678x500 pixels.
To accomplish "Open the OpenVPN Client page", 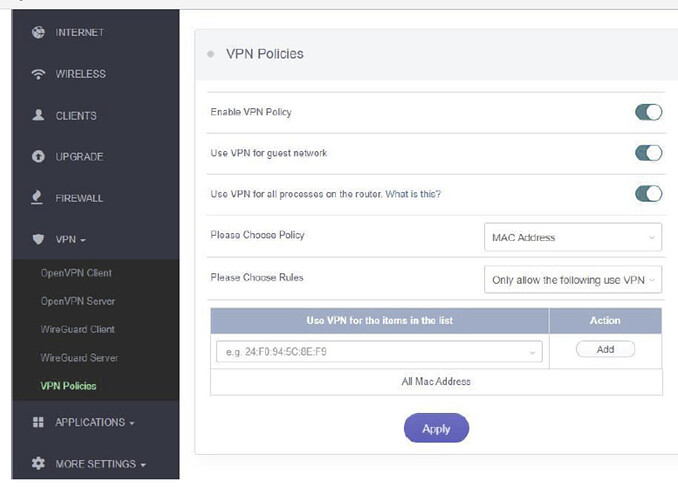I will click(76, 273).
